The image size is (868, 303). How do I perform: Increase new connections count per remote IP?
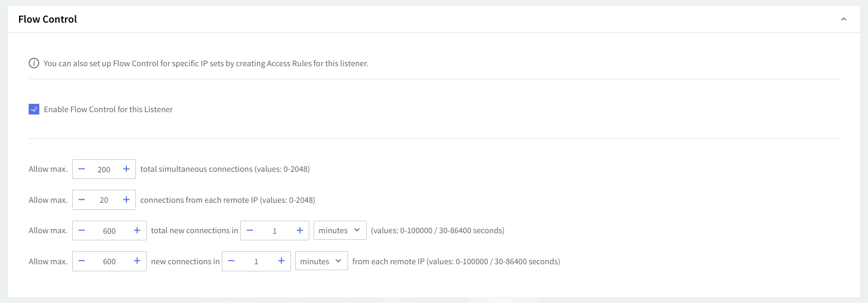[137, 261]
